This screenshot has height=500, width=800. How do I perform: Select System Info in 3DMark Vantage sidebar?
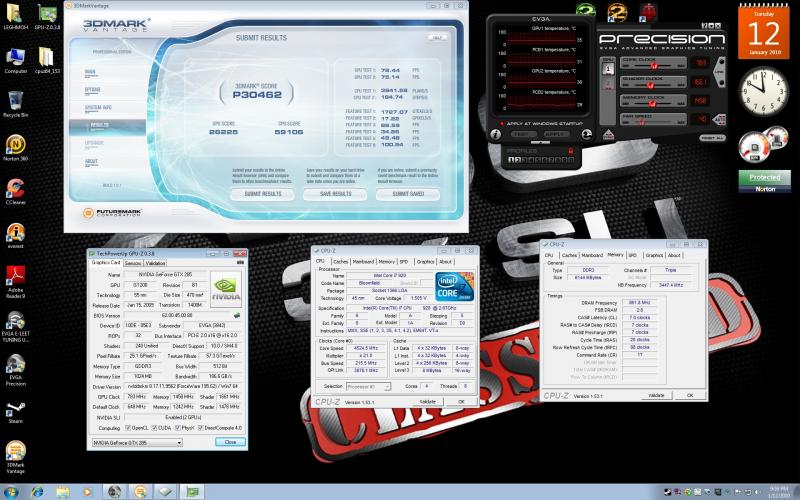[x=98, y=108]
